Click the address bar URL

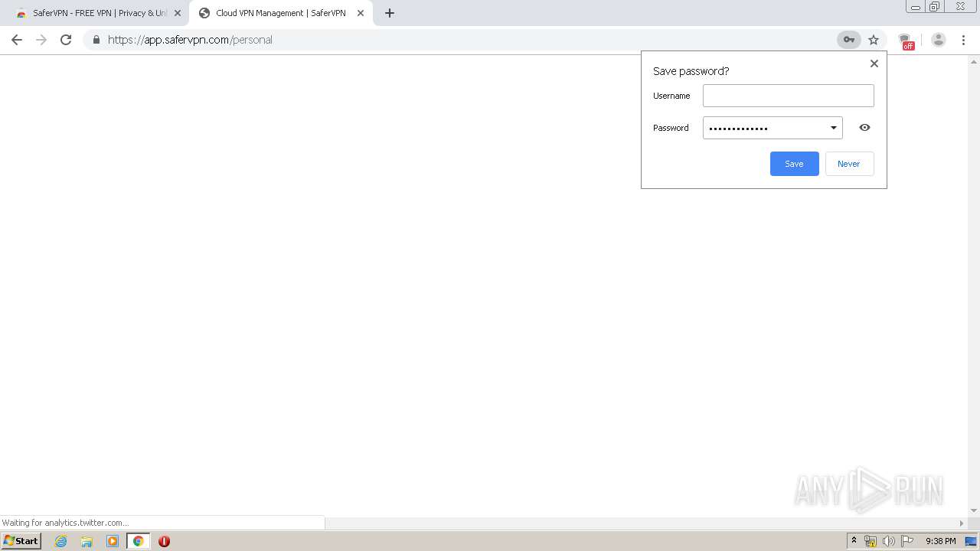point(190,40)
